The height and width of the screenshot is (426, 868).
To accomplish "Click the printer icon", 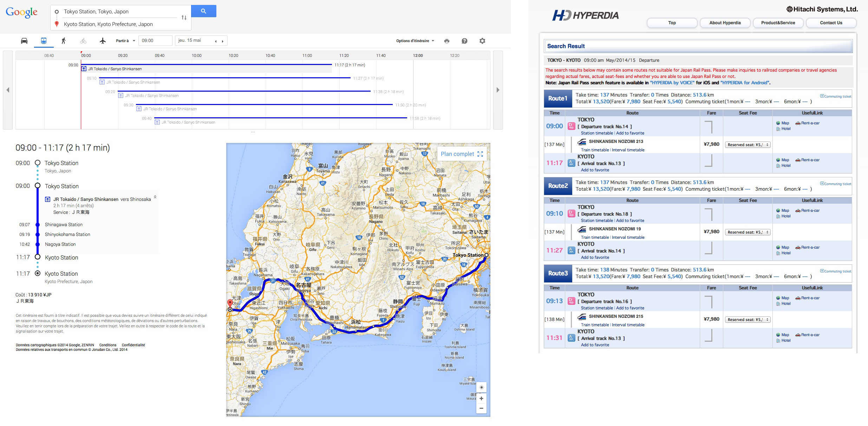I will click(x=447, y=41).
